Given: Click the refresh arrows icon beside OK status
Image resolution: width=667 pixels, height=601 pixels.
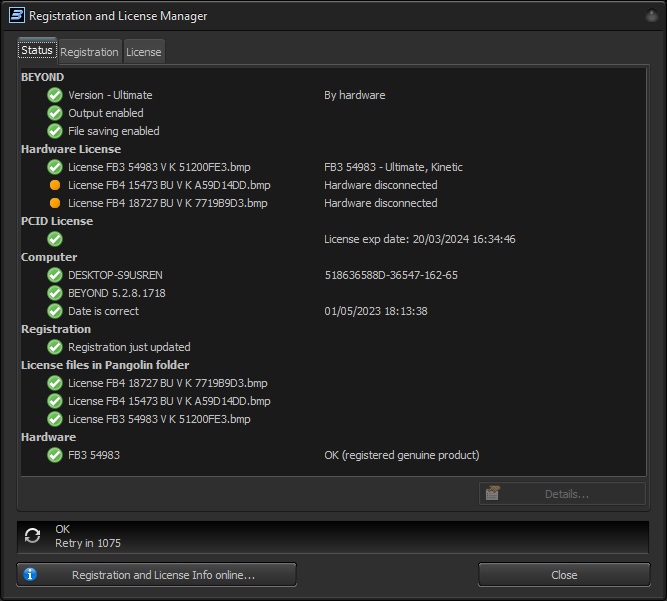Looking at the screenshot, I should pyautogui.click(x=32, y=536).
